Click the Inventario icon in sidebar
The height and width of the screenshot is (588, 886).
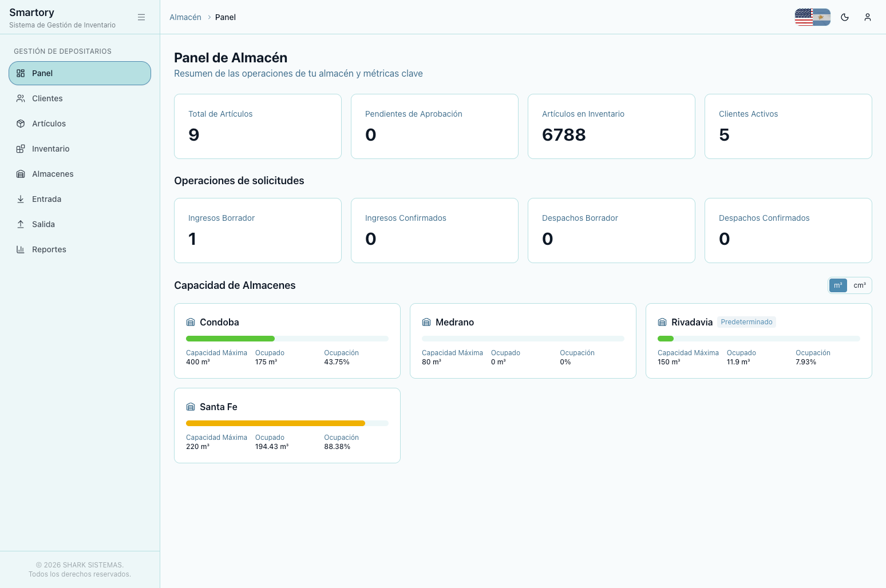21,149
